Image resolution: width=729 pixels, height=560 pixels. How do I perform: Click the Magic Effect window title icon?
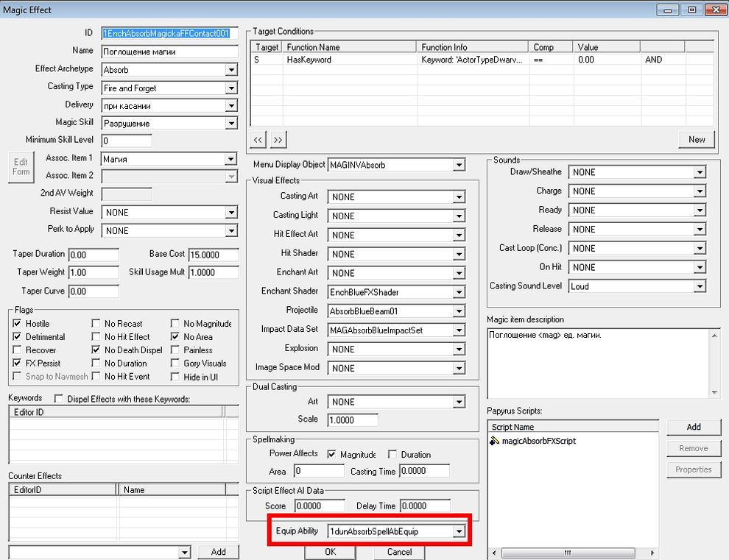(x=8, y=10)
